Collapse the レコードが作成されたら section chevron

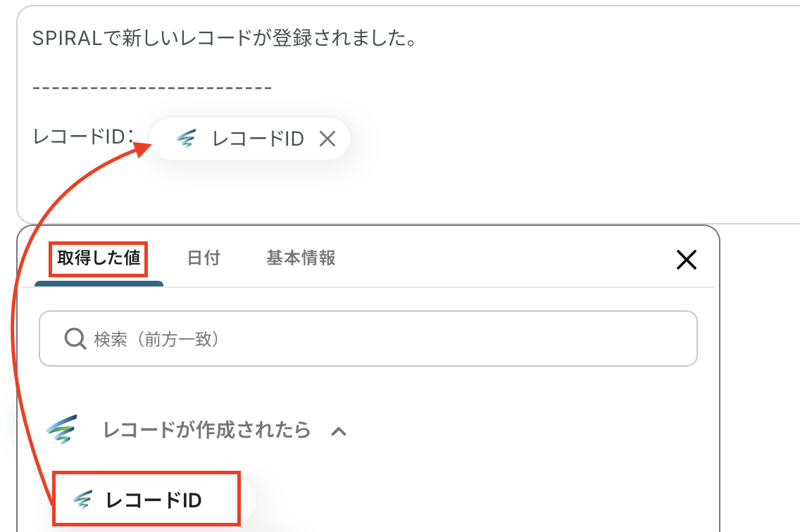pos(339,431)
